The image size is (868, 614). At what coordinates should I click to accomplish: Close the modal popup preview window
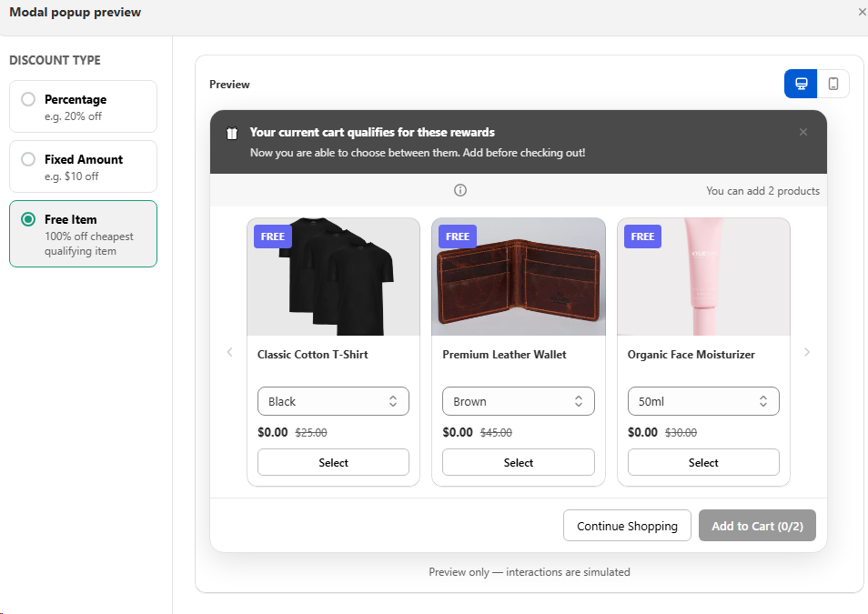pos(862,12)
